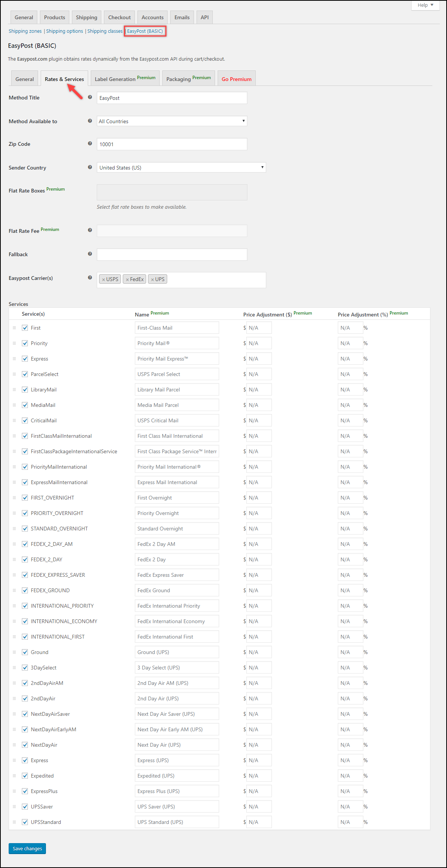Open the Sender Country dropdown

coord(181,167)
